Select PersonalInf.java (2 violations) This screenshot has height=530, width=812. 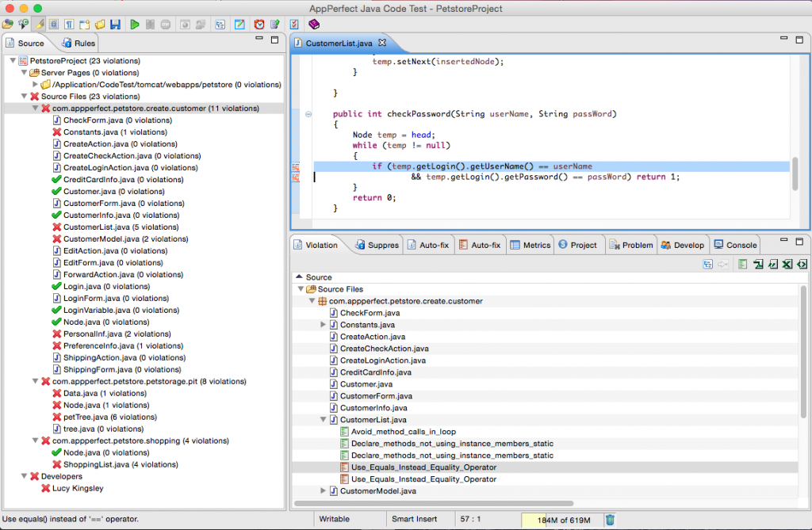[x=117, y=334]
